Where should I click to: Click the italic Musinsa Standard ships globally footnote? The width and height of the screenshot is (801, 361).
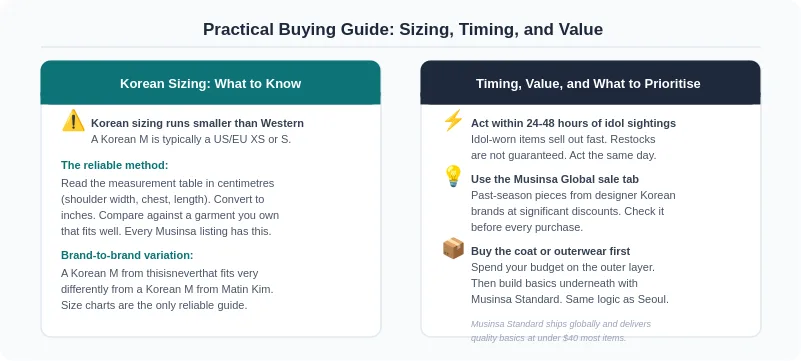561,331
